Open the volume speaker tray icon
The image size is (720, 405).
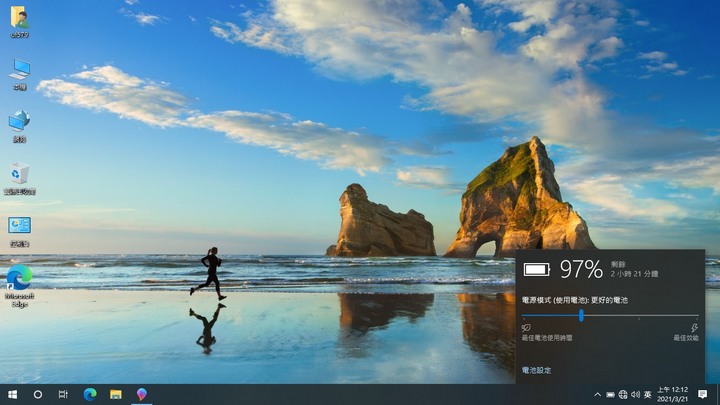636,394
